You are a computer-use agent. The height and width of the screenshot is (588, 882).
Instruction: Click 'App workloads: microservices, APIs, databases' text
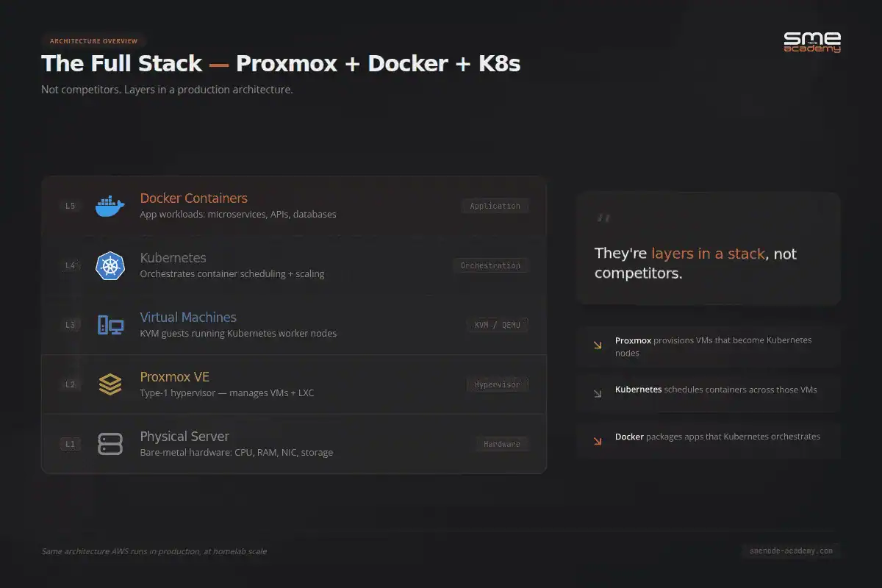point(238,215)
